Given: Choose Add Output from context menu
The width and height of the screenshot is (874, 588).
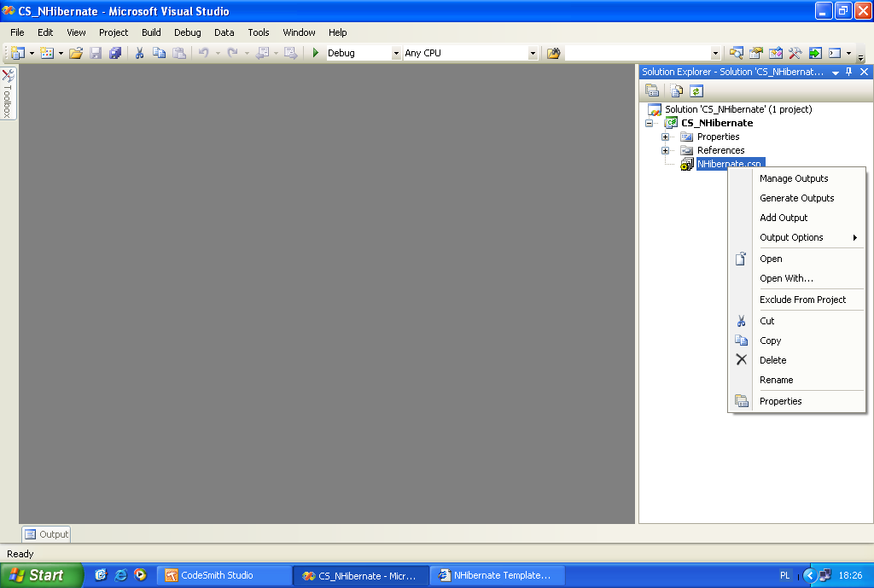Looking at the screenshot, I should point(798,218).
